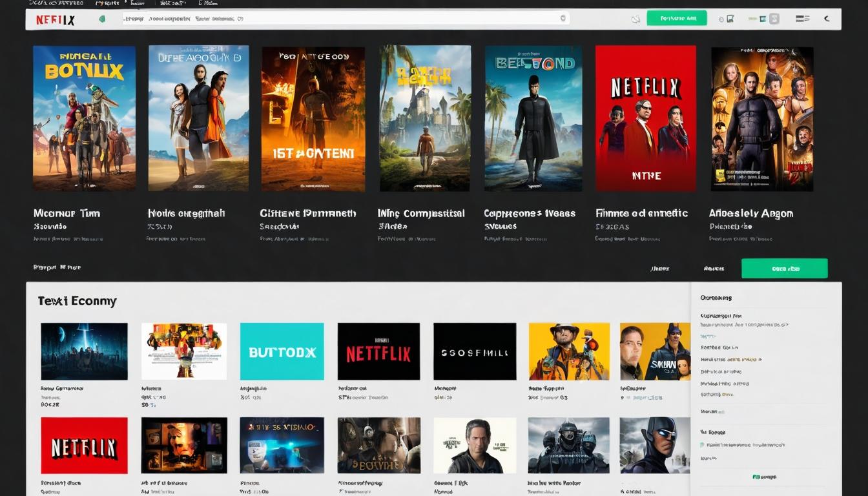The height and width of the screenshot is (496, 868).
Task: Click the green circle icon beside the Netflix logo
Action: pos(101,19)
